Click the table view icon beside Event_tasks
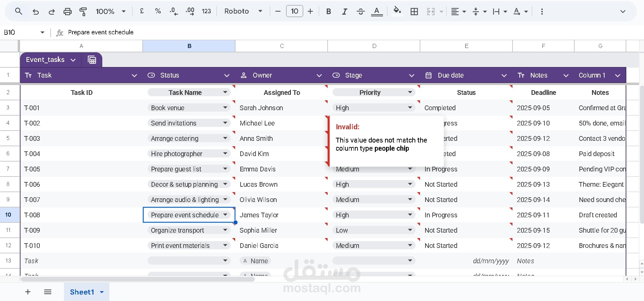The height and width of the screenshot is (301, 644). [92, 60]
